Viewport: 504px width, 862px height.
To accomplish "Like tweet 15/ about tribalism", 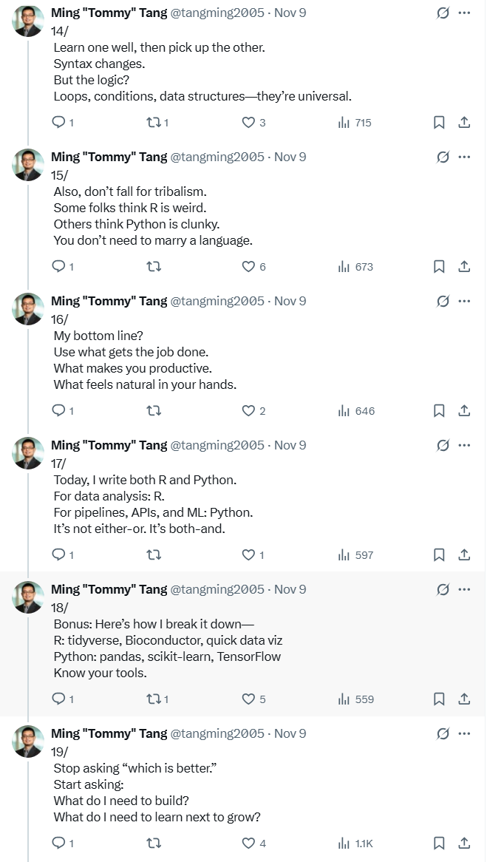I will coord(249,267).
